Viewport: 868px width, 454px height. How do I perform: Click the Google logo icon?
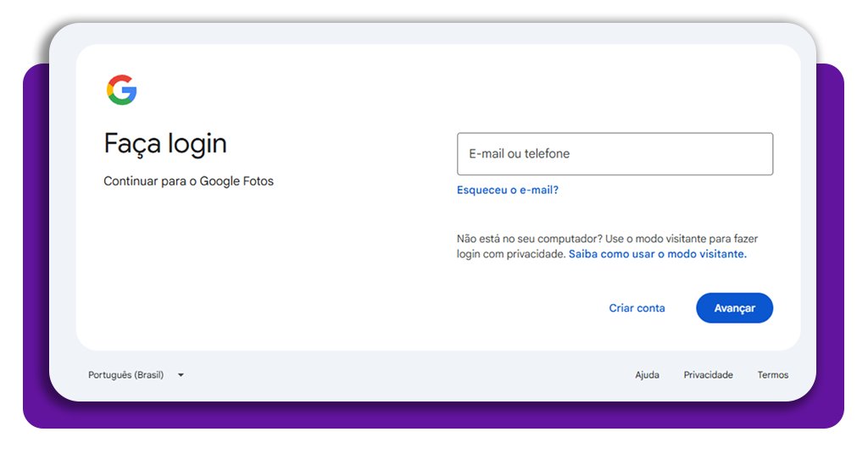point(122,90)
